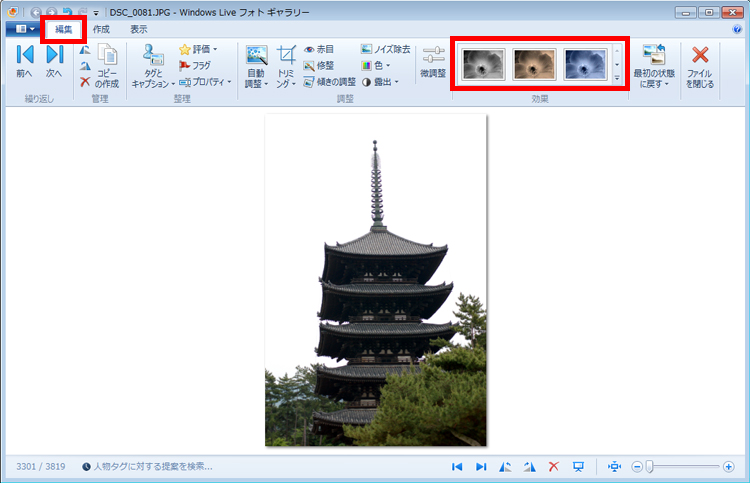Open タグとキャプション tool
This screenshot has height=483, width=750.
153,66
